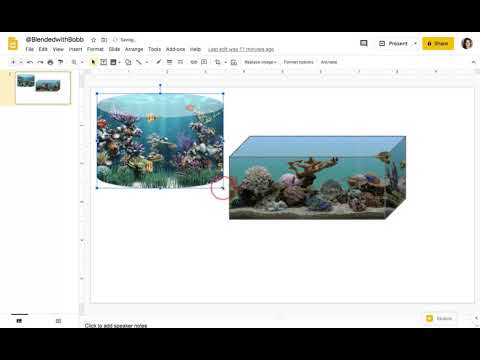The image size is (480, 360).
Task: Click the crop image icon
Action: pyautogui.click(x=218, y=62)
